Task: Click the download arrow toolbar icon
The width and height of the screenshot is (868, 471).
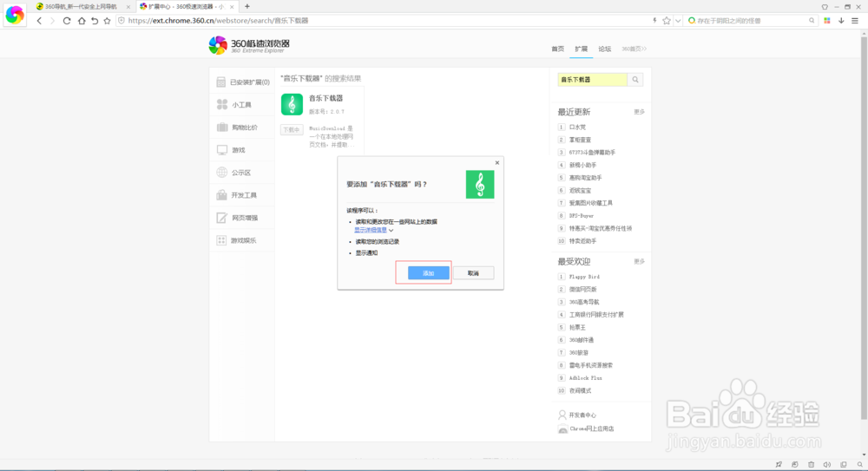Action: click(841, 21)
